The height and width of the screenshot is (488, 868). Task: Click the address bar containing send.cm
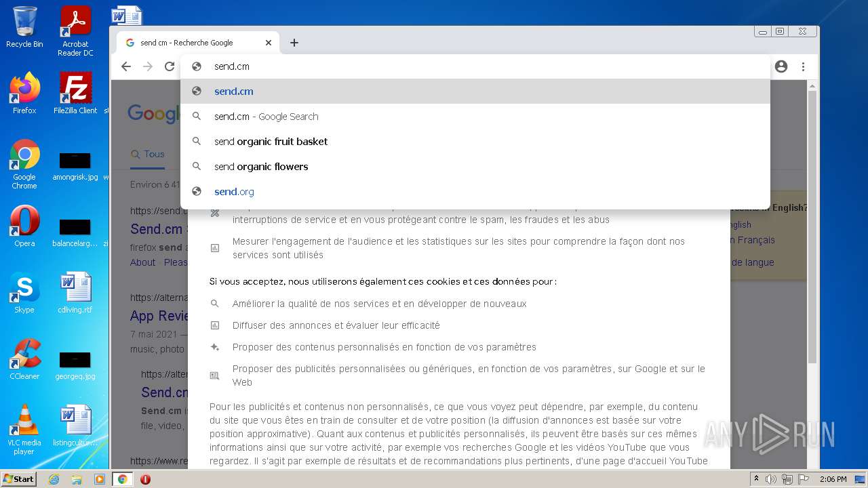(x=475, y=66)
